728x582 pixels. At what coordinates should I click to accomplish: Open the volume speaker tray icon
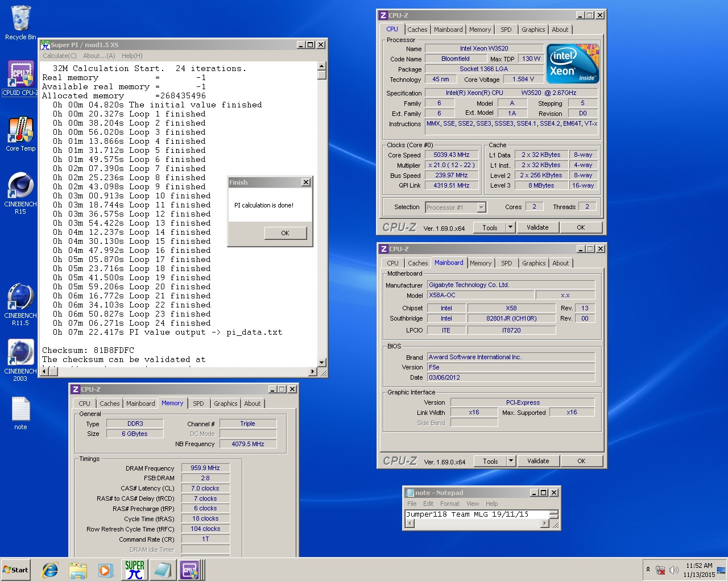click(674, 570)
